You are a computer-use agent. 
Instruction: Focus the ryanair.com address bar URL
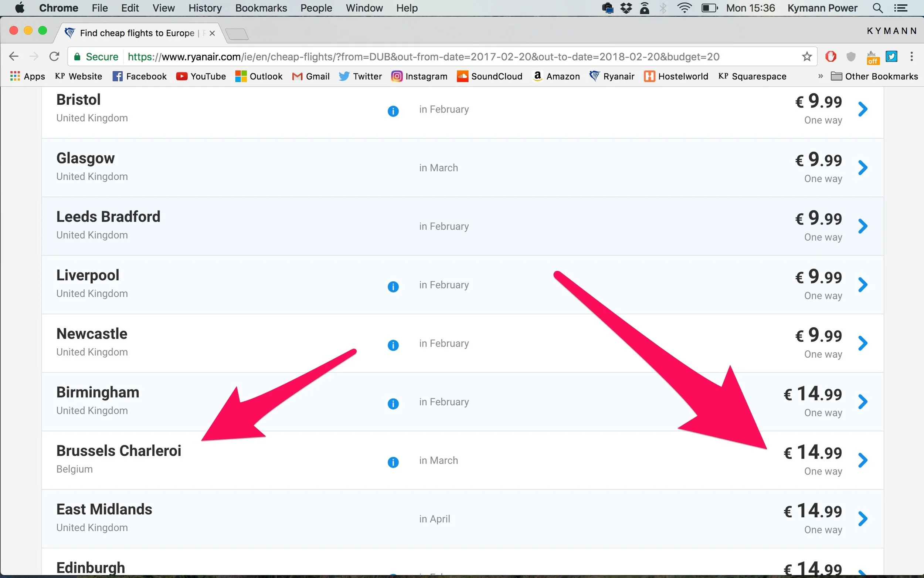[423, 57]
